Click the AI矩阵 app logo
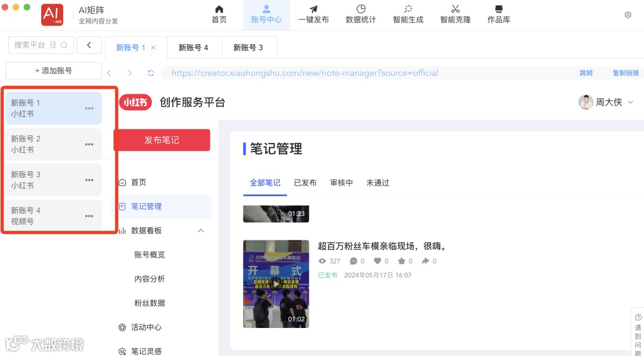The width and height of the screenshot is (644, 356). click(52, 15)
